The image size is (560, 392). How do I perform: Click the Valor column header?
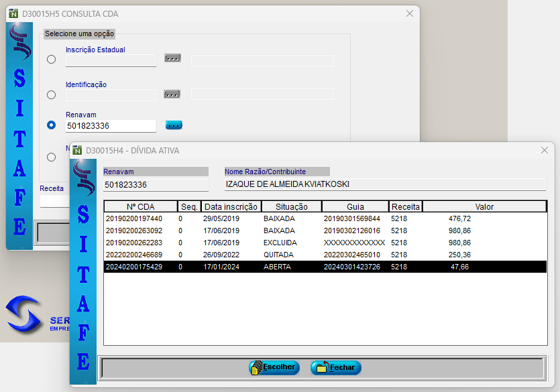(484, 206)
